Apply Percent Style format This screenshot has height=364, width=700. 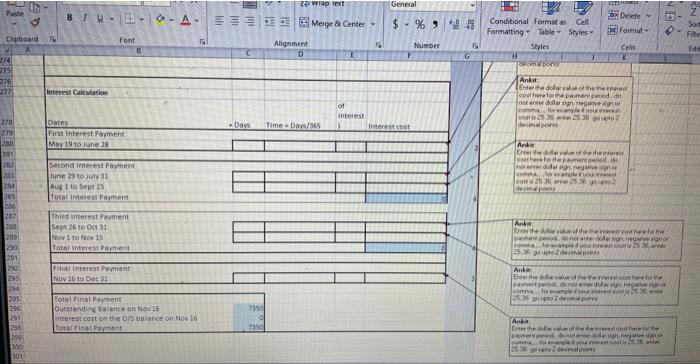pos(420,25)
